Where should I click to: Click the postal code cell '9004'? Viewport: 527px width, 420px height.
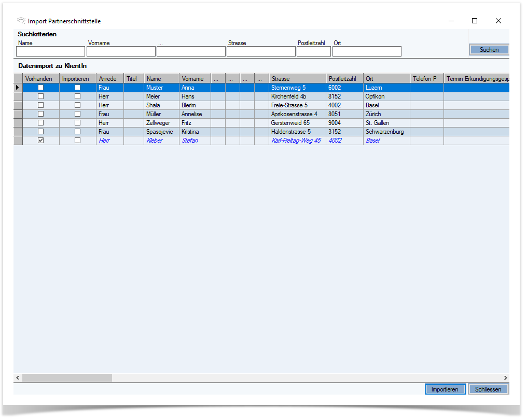click(344, 123)
